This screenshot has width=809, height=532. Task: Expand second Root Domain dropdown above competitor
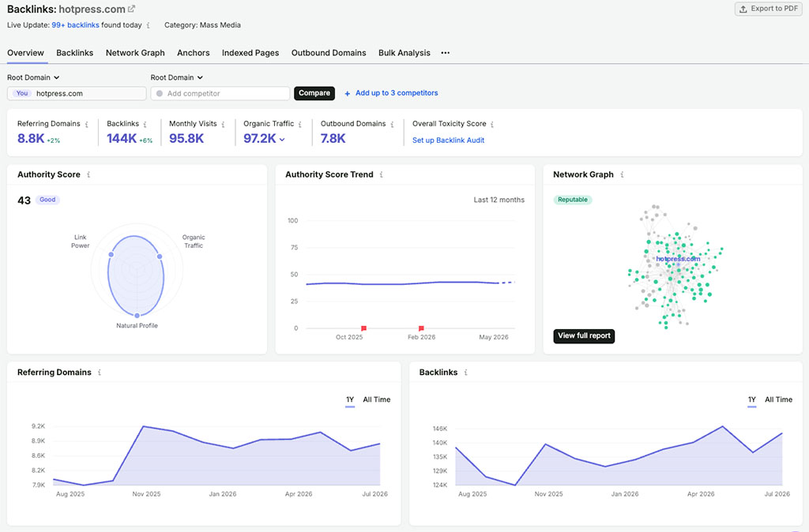pos(176,77)
